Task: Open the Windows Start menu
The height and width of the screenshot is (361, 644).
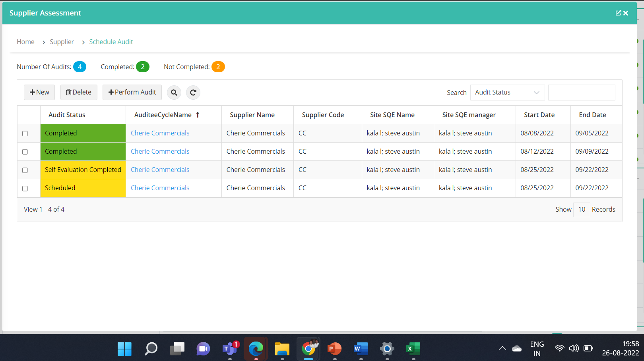Action: tap(124, 349)
